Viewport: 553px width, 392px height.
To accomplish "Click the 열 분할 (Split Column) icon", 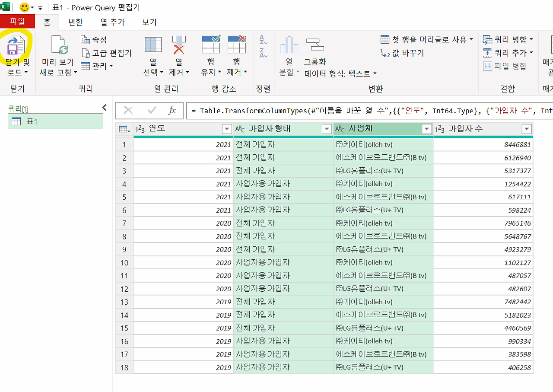I will pyautogui.click(x=289, y=45).
